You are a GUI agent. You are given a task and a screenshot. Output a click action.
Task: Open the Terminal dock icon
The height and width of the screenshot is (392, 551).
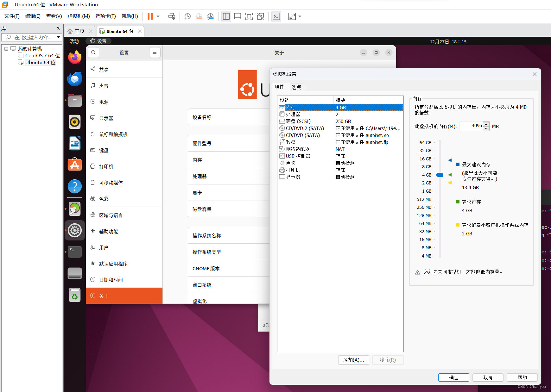click(x=75, y=252)
